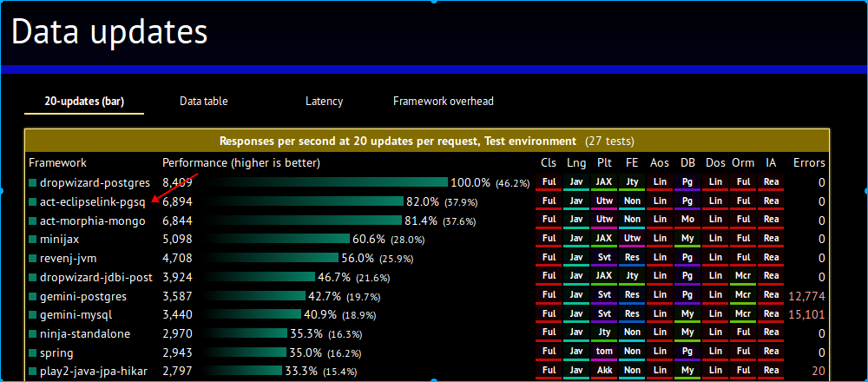
Task: Click the green square beside act-eclipselink-pgsq
Action: [33, 202]
